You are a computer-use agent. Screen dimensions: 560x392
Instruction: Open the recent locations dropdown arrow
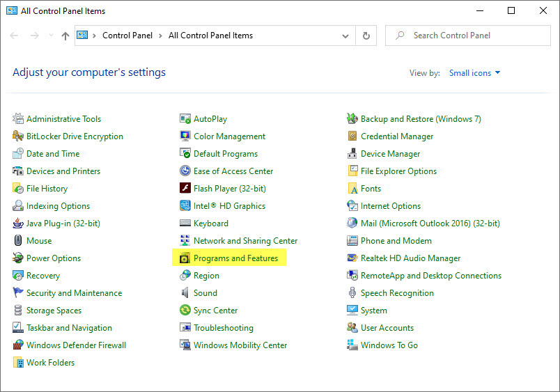click(51, 36)
